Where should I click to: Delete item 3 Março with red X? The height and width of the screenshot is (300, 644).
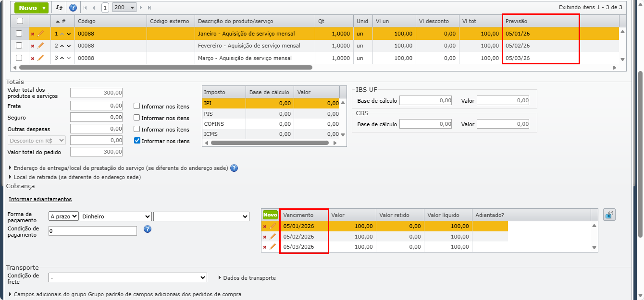[33, 59]
